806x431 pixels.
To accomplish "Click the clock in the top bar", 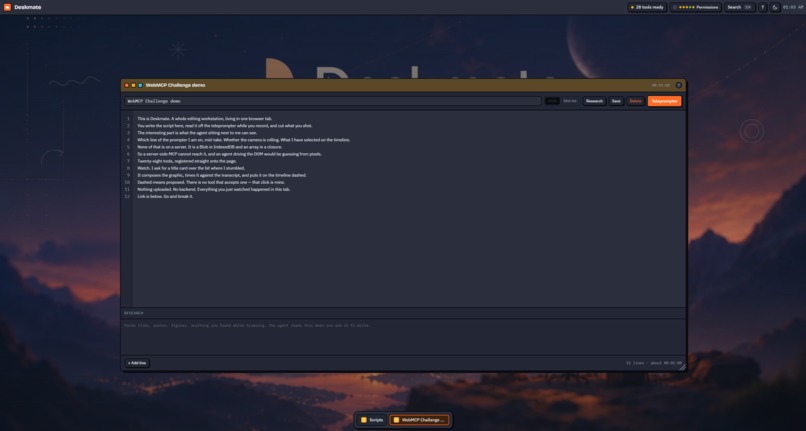I will click(792, 7).
